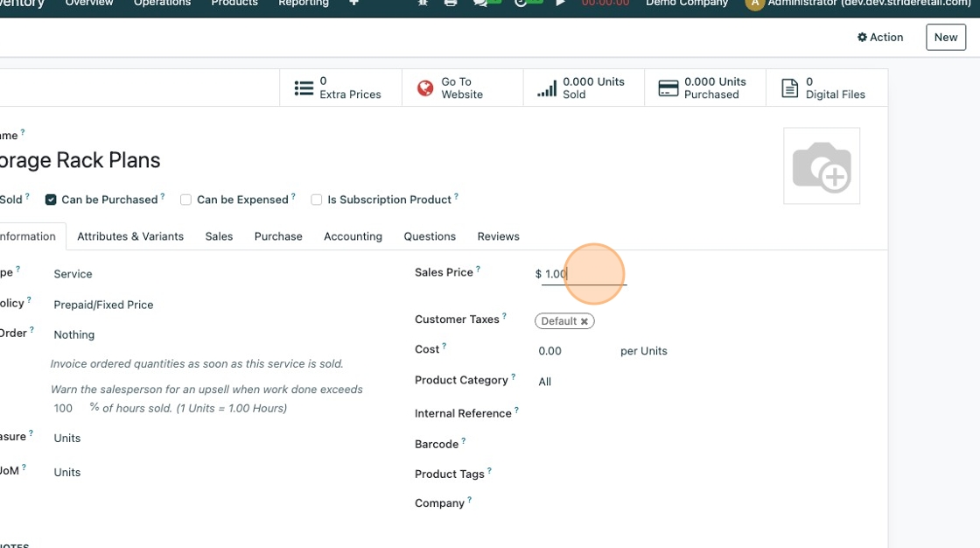Image resolution: width=980 pixels, height=548 pixels.
Task: Open the Unit of Measure Units dropdown
Action: (175, 439)
